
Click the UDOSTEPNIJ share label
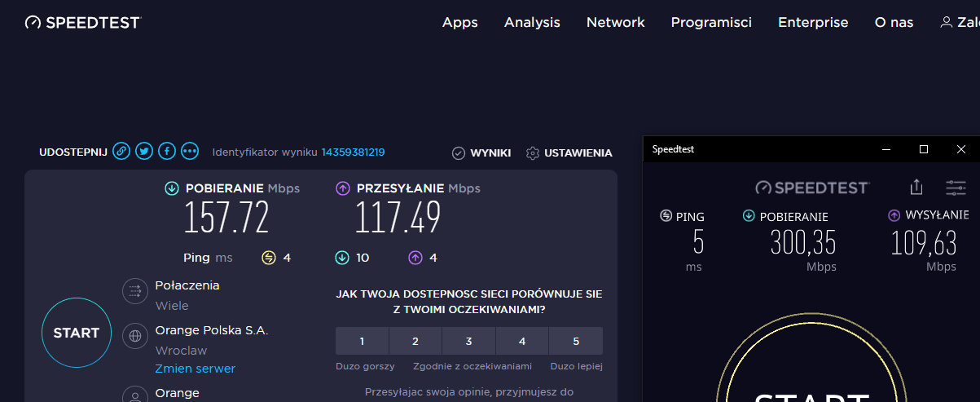(73, 152)
